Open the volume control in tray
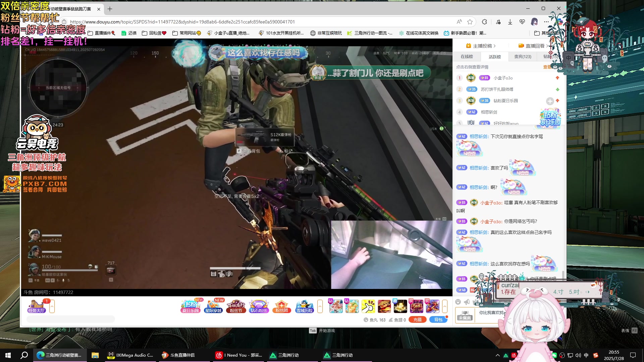Viewport: 644px width, 362px height. pyautogui.click(x=578, y=355)
